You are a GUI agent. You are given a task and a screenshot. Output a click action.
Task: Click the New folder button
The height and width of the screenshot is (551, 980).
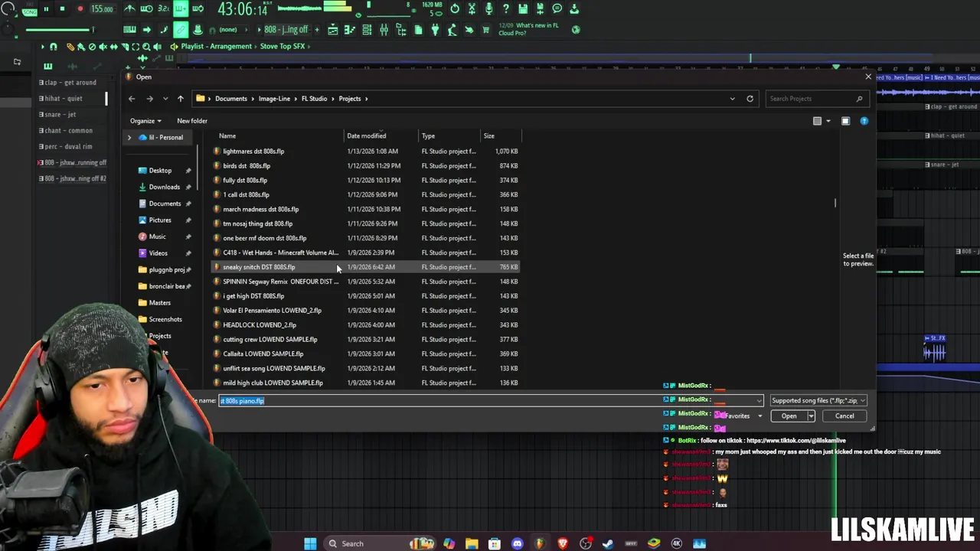click(192, 121)
